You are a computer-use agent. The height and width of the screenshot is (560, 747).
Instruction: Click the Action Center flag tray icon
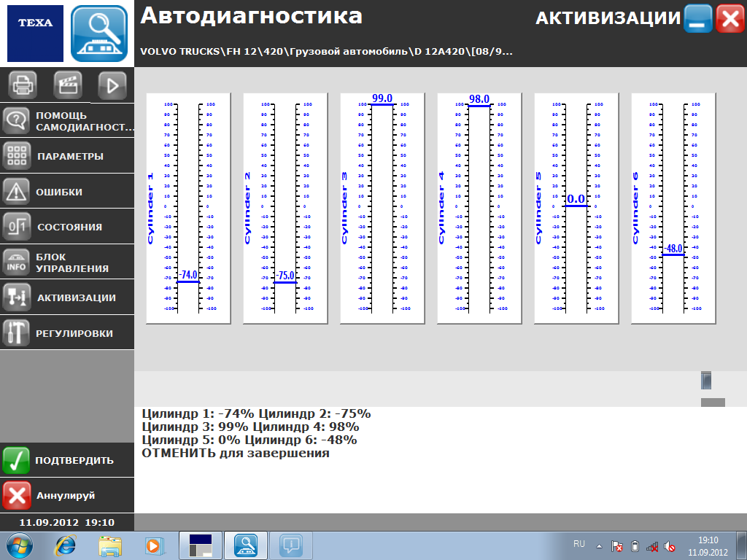pos(617,546)
